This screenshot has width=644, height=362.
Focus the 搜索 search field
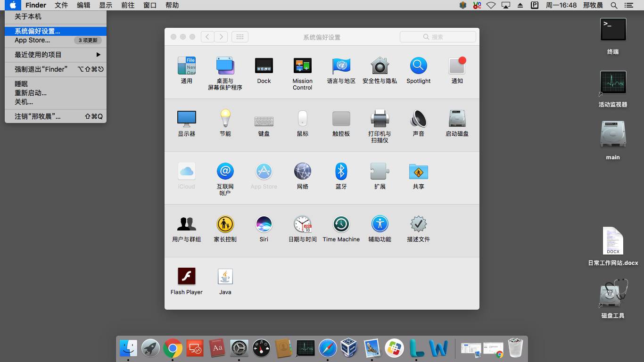[x=438, y=37]
